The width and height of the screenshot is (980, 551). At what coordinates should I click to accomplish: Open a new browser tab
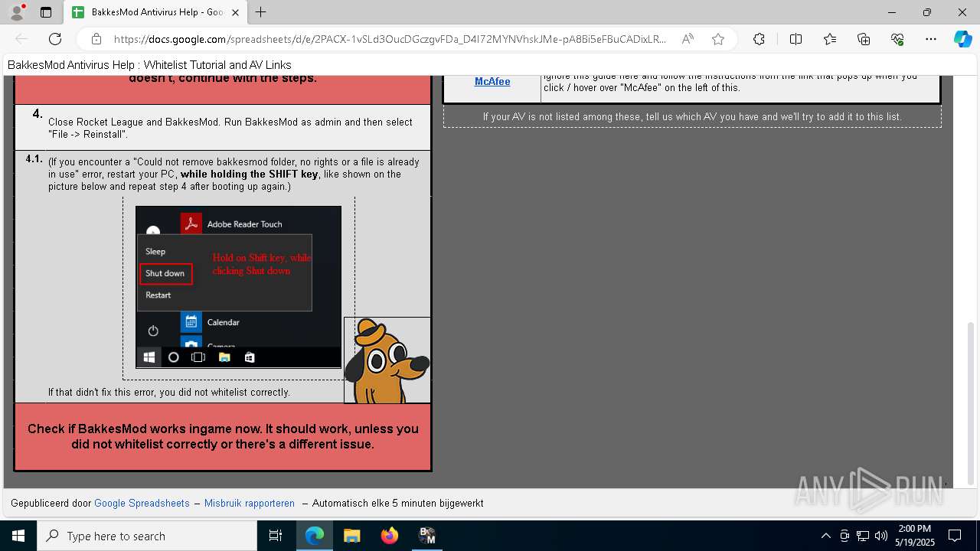[x=261, y=12]
